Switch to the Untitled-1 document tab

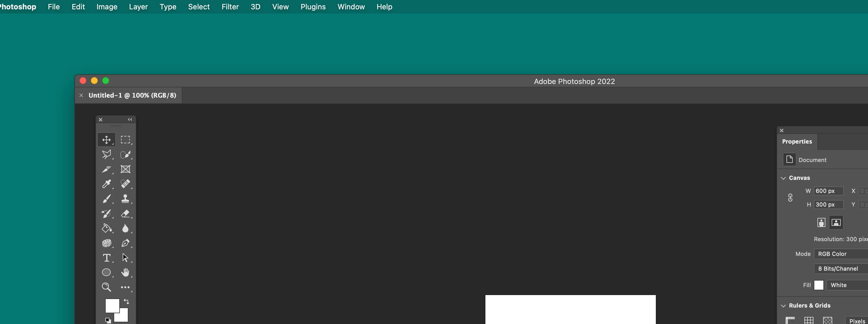click(132, 95)
